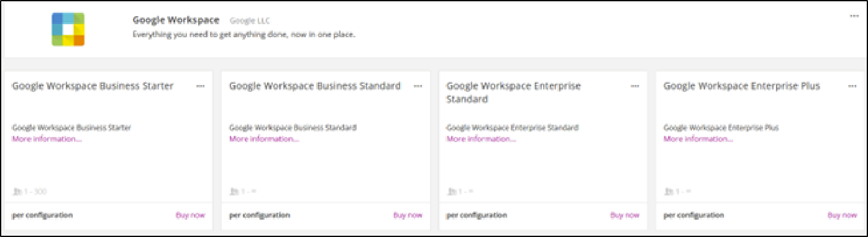Screen dimensions: 868x237
Task: Click the Google Workspace colorful logo
Action: tap(68, 30)
